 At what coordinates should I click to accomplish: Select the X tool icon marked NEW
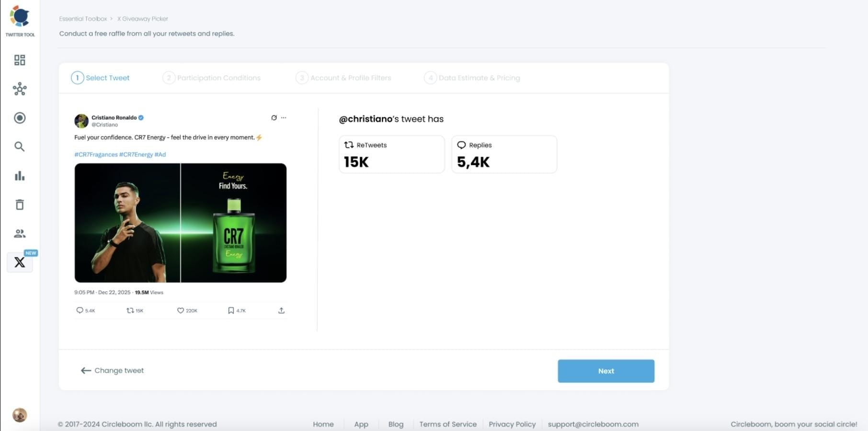click(20, 262)
